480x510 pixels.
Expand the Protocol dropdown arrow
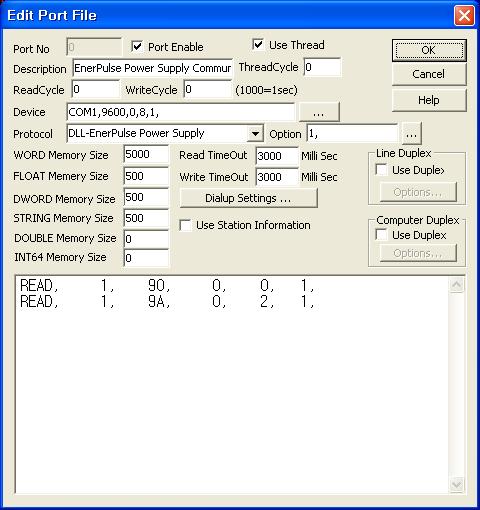point(255,134)
